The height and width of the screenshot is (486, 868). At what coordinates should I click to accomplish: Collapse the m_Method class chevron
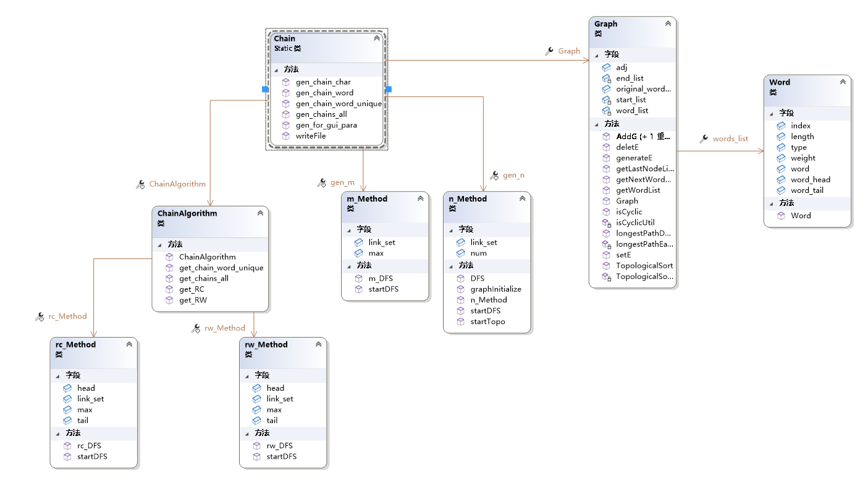click(420, 198)
